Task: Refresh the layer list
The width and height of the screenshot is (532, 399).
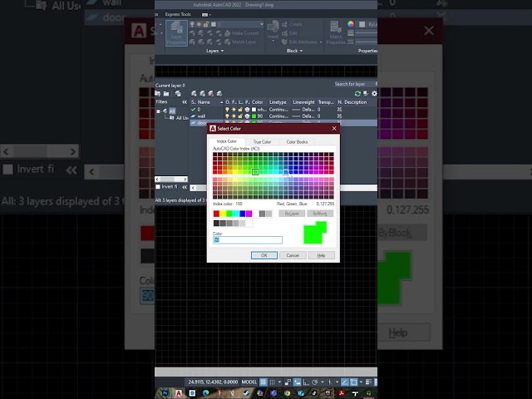Action: (357, 93)
